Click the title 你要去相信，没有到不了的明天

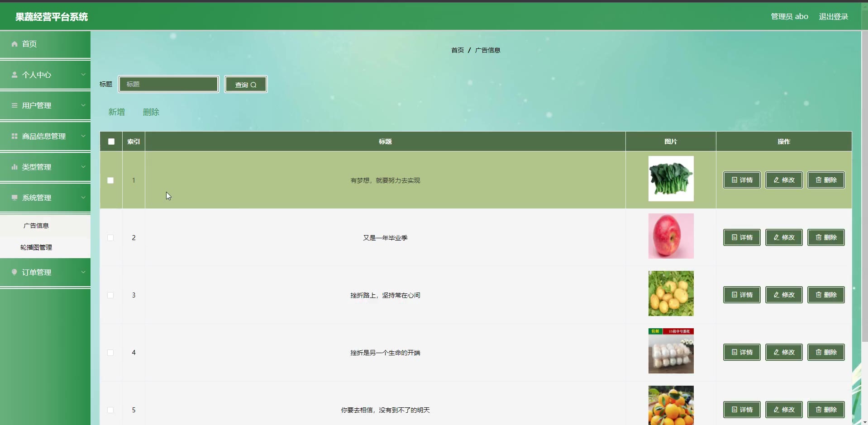(385, 410)
